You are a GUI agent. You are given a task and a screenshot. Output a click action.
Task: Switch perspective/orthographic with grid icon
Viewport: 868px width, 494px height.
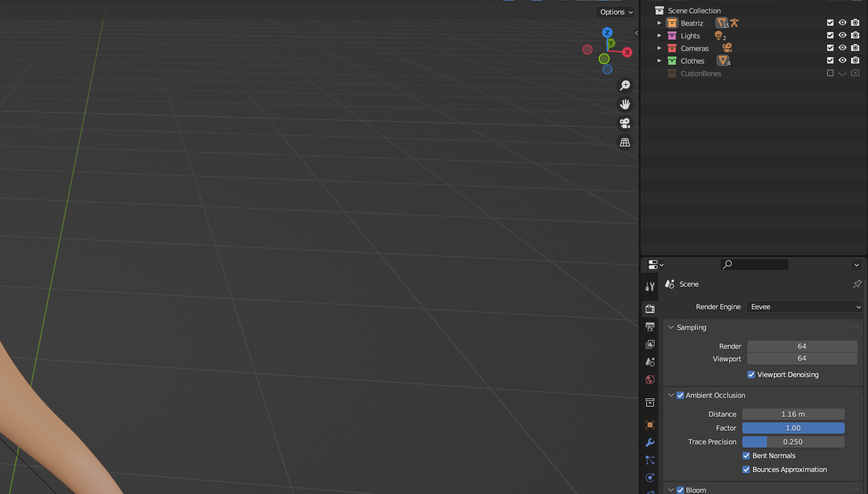(625, 143)
